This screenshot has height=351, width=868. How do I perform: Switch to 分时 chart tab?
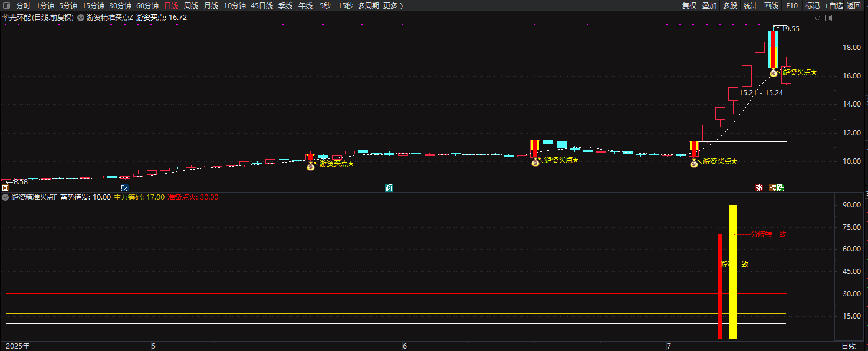tap(24, 6)
